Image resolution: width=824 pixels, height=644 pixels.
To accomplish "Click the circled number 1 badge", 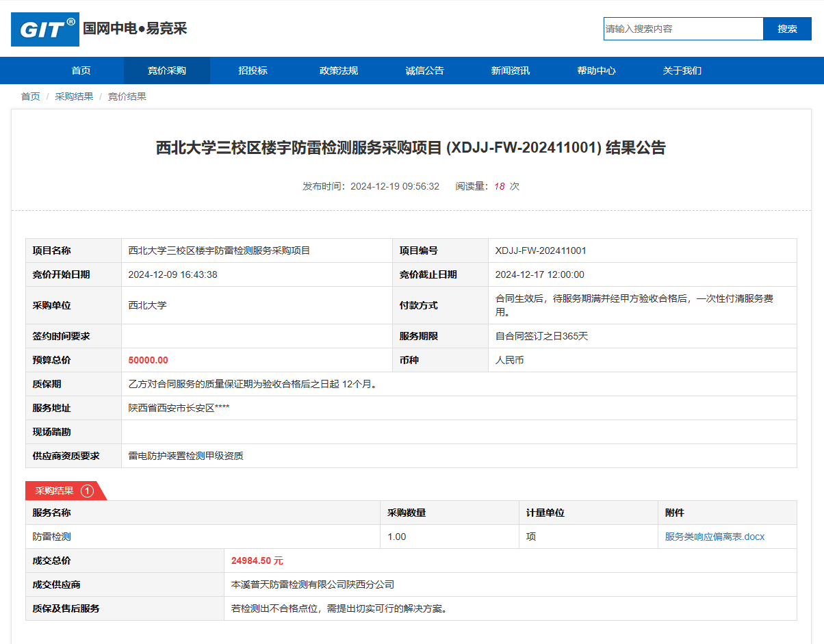I will coord(87,491).
